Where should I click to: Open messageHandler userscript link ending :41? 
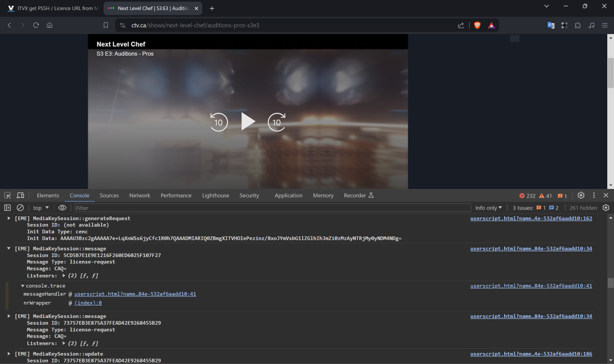(135, 294)
